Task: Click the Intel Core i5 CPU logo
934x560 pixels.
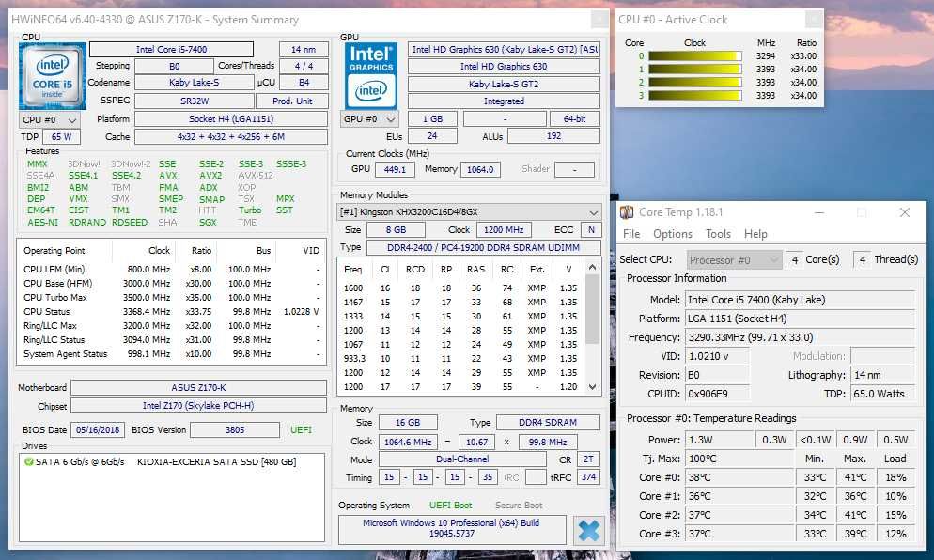Action: tap(53, 76)
